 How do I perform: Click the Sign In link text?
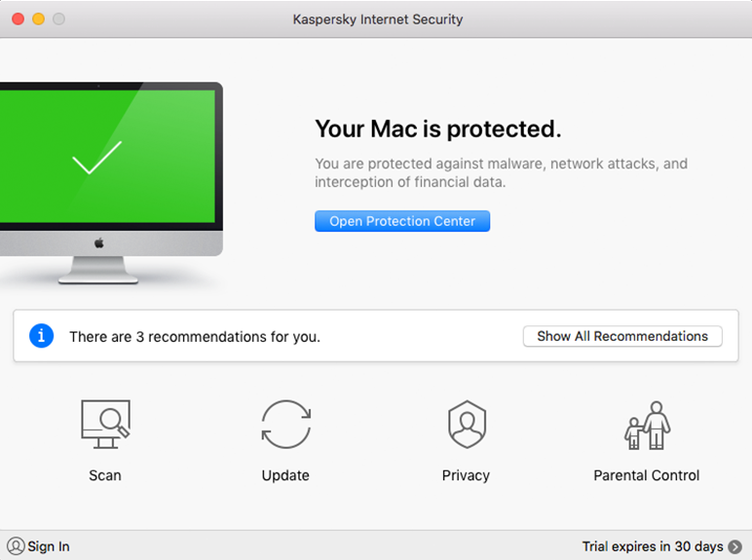point(49,546)
